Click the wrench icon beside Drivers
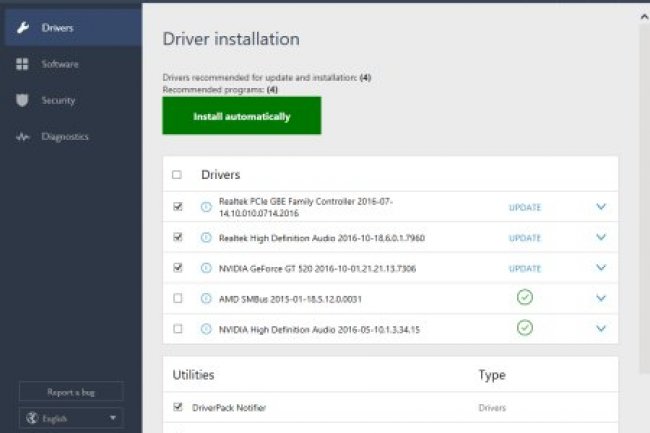Screen dimensions: 650x433 point(22,28)
